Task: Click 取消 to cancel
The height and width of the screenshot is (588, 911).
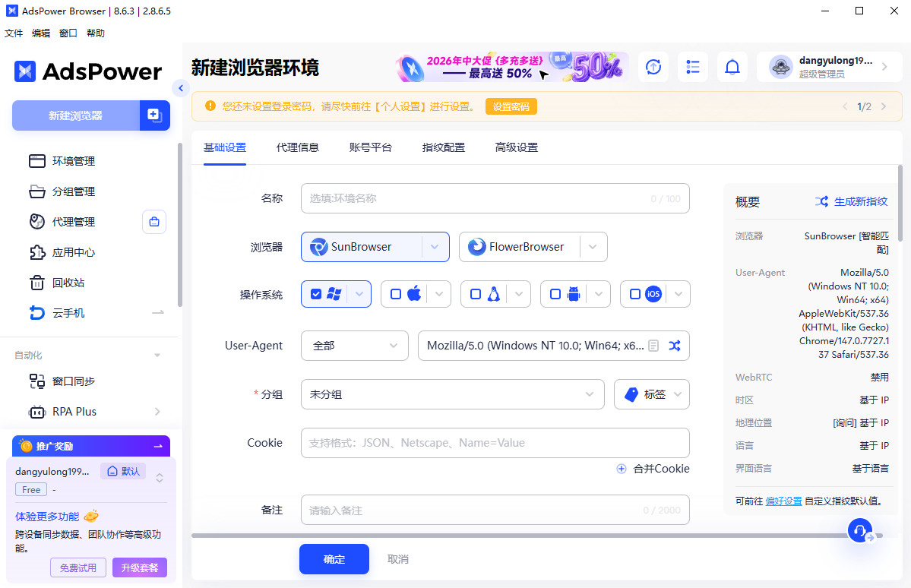Action: pos(398,559)
